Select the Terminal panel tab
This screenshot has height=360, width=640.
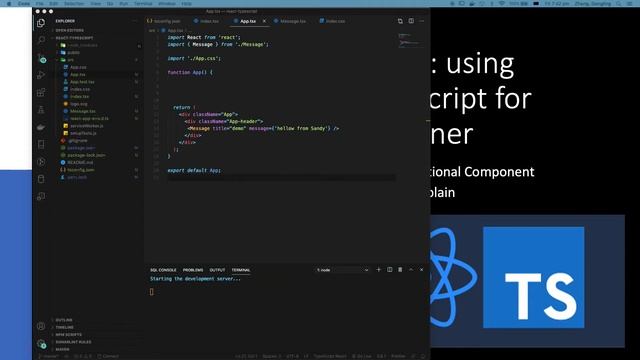click(x=241, y=270)
